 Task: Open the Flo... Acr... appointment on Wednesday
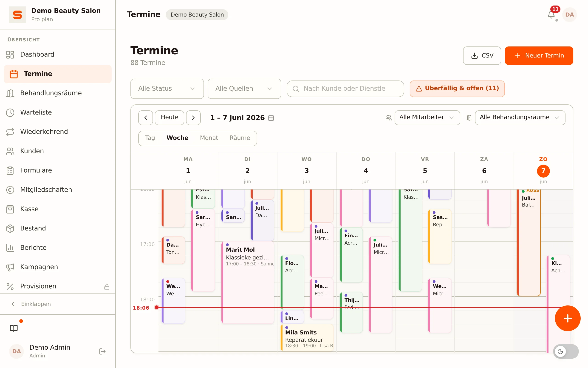tap(292, 282)
